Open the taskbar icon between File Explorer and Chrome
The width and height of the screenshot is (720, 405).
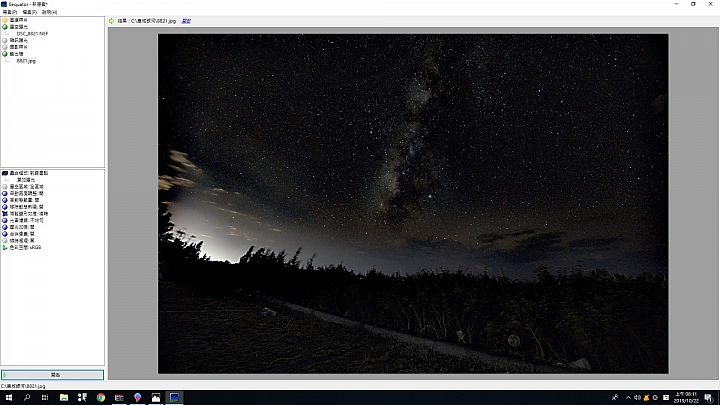click(82, 398)
